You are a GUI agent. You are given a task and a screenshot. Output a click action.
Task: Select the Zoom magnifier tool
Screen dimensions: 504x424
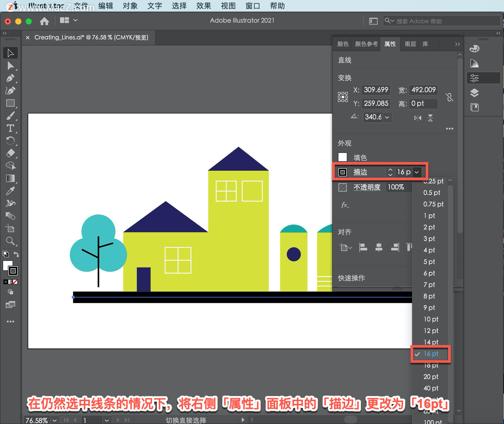[10, 241]
